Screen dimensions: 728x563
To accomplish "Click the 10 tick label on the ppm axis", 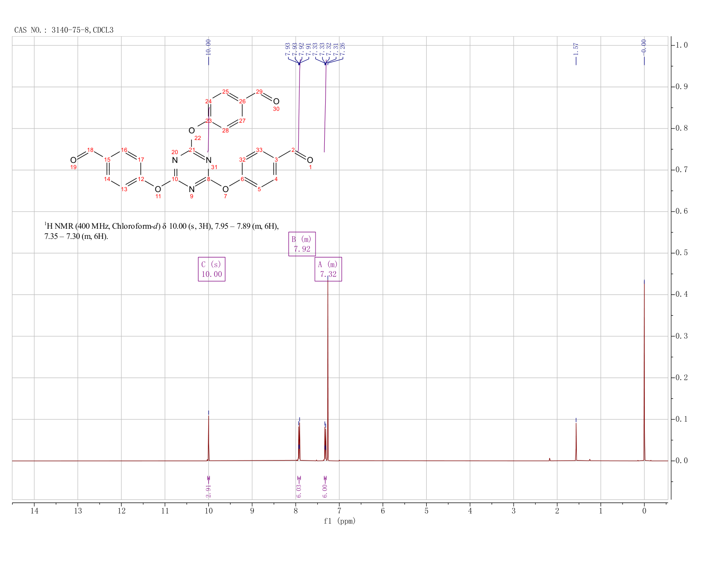I will (209, 511).
